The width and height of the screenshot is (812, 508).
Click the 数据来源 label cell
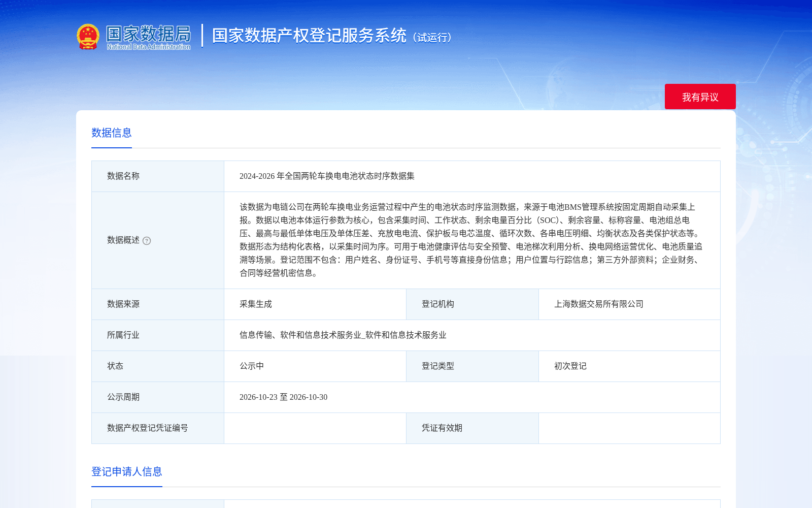pos(158,304)
